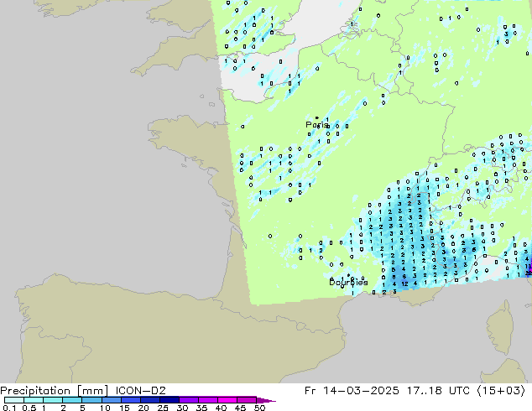Viewport: 532px width, 411px height.
Task: Click the legend's over-50 arrow tip
Action: (266, 400)
